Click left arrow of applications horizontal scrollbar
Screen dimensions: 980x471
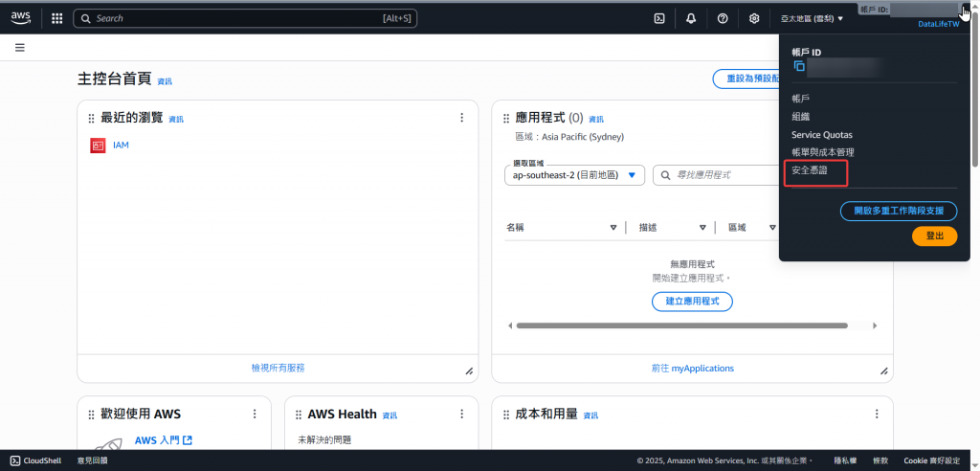pos(510,325)
